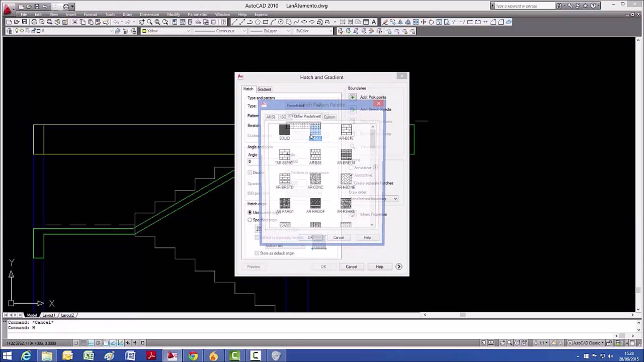Select the Move modify tool
This screenshot has width=644, height=362.
tap(424, 22)
